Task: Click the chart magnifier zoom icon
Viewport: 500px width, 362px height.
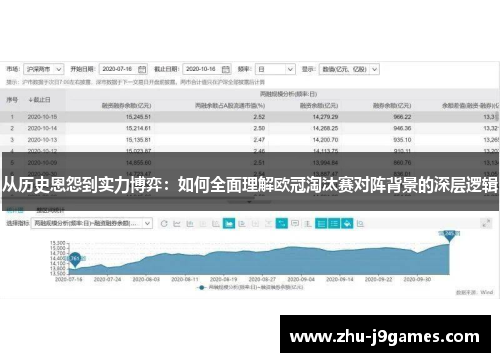Action: pos(360,224)
